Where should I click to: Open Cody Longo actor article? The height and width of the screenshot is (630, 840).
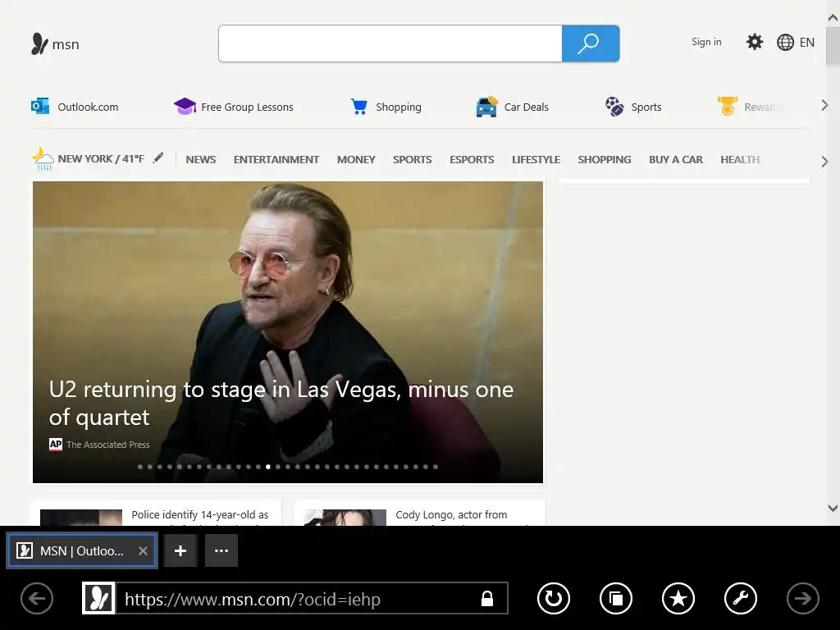coord(451,515)
